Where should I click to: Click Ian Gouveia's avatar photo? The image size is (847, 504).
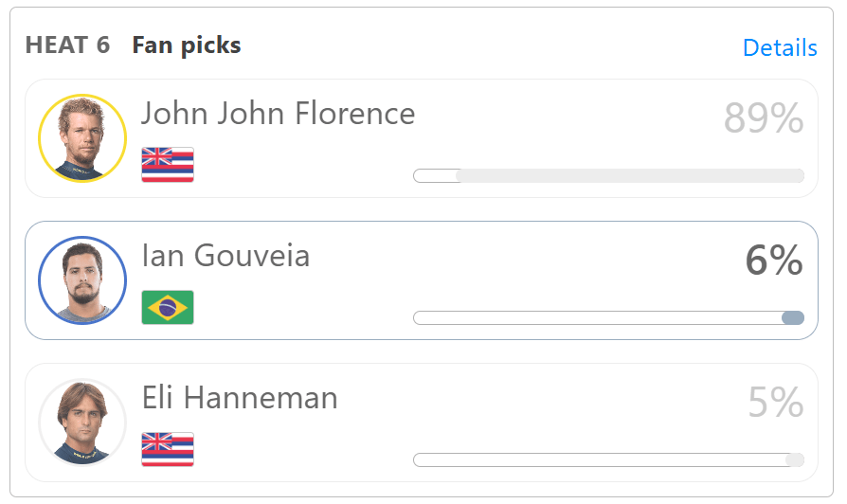click(x=82, y=280)
